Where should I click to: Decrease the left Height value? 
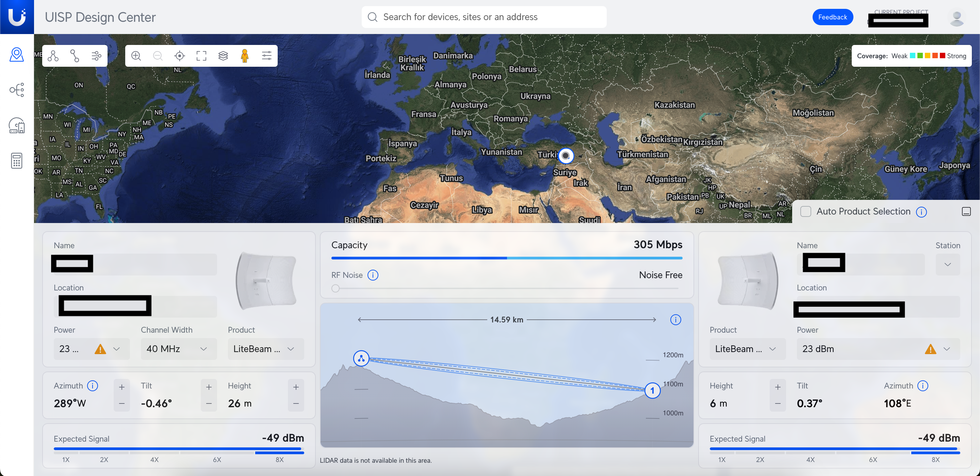(296, 403)
